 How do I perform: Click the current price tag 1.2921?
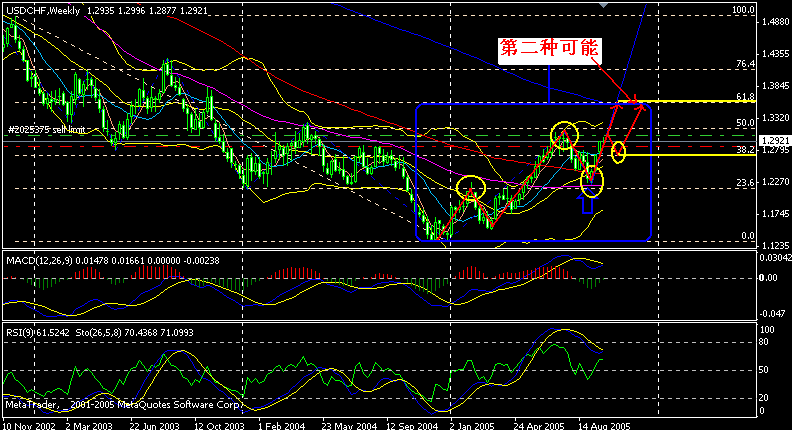[775, 141]
